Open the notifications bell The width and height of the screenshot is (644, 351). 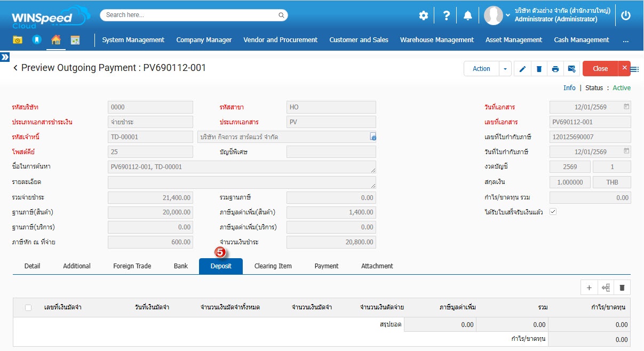(468, 15)
